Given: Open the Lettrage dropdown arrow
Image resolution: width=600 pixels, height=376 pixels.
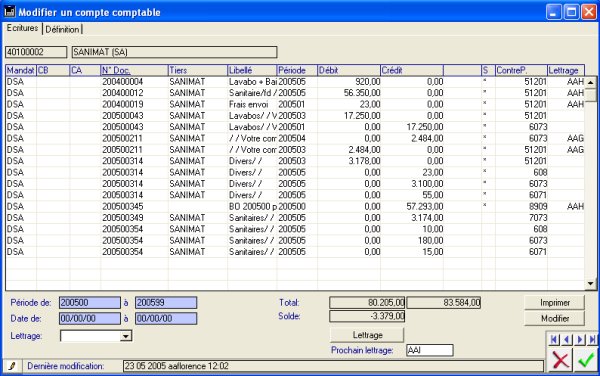Looking at the screenshot, I should pyautogui.click(x=126, y=336).
